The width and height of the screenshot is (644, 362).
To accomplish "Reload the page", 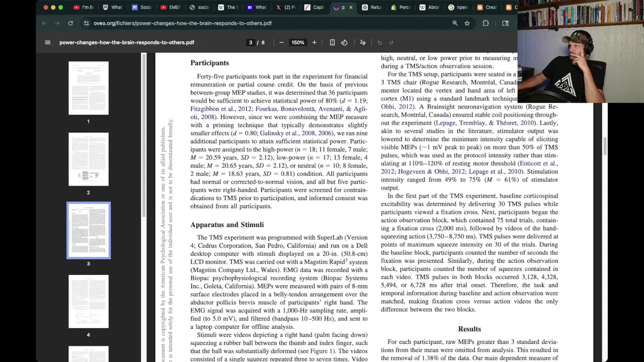I will pos(70,23).
